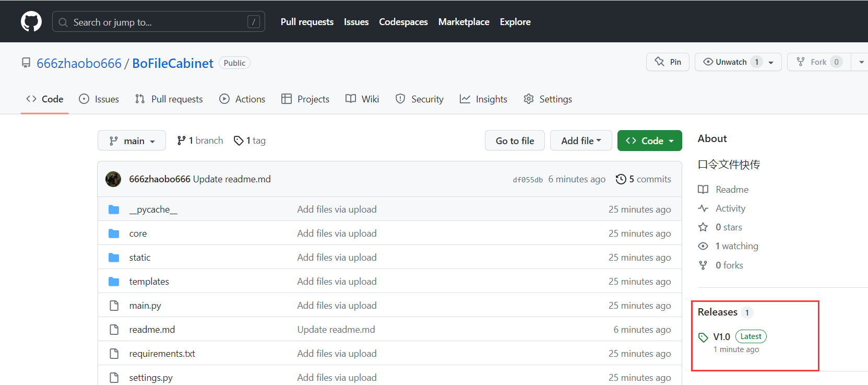Click the GitHub logo icon

coord(31,21)
